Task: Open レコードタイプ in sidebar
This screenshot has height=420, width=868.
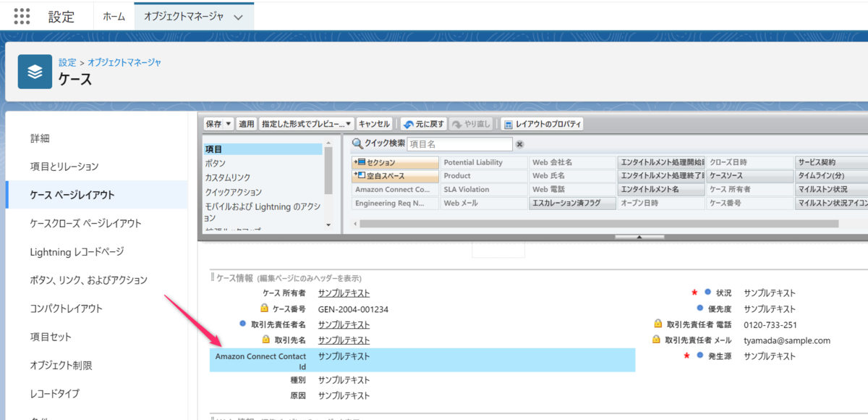Action: 54,393
